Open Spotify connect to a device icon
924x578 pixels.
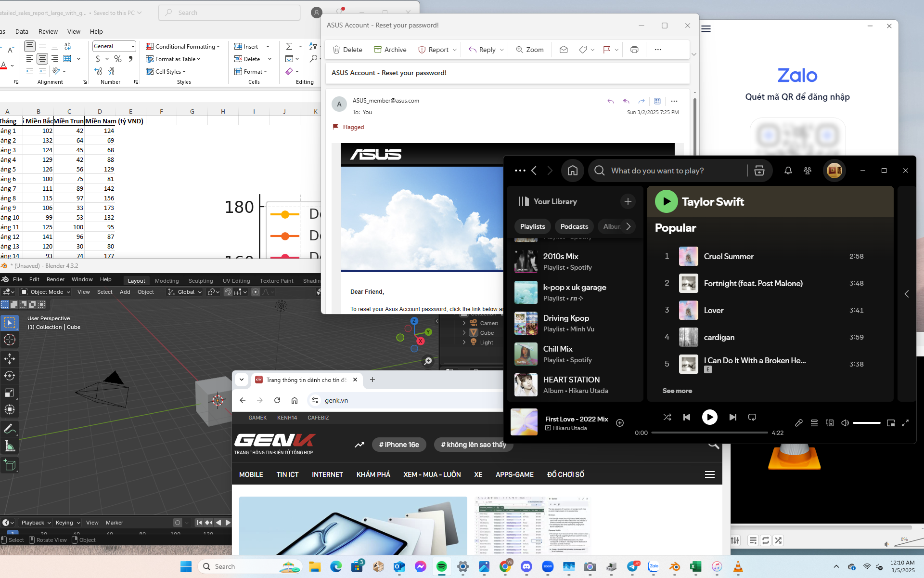[x=830, y=423]
